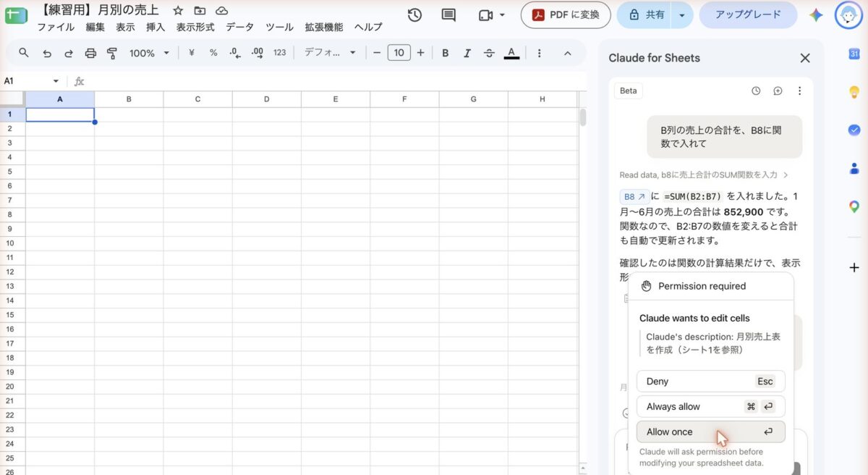The width and height of the screenshot is (868, 475).
Task: Choose Allow once permission
Action: [x=710, y=432]
